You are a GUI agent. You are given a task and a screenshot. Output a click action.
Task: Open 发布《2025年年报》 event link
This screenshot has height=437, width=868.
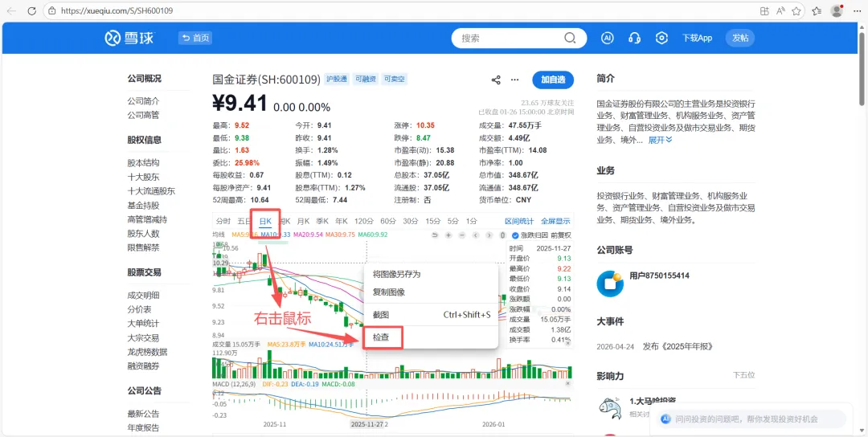[x=678, y=347]
